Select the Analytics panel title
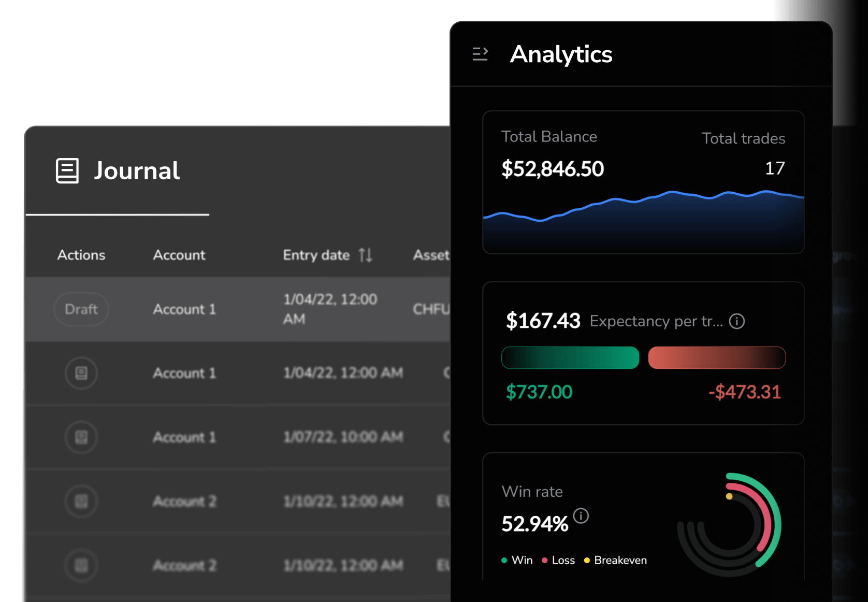The height and width of the screenshot is (602, 868). [x=561, y=54]
